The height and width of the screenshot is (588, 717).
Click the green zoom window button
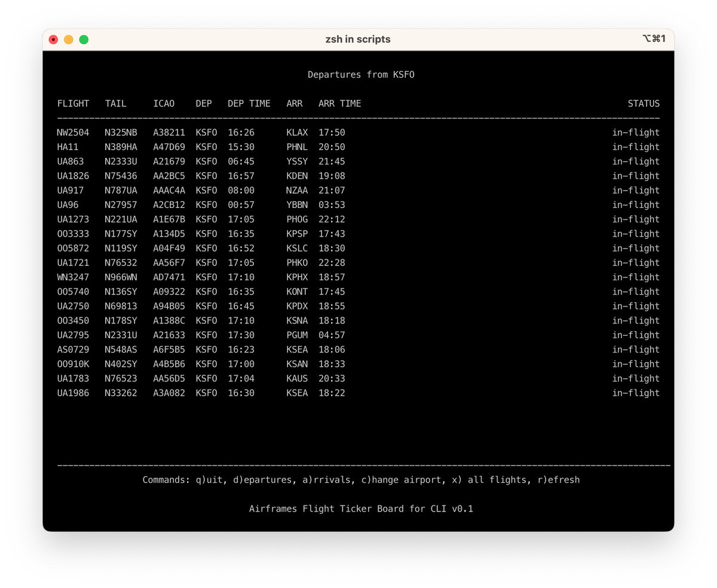click(84, 39)
